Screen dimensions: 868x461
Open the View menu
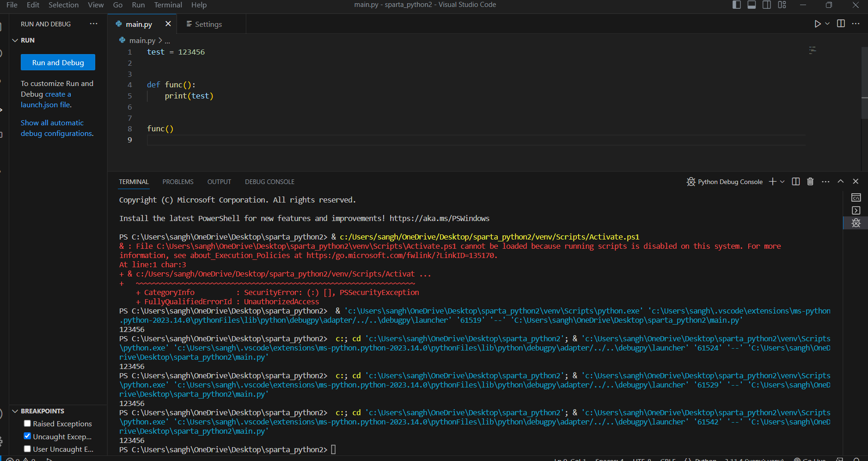click(x=96, y=5)
